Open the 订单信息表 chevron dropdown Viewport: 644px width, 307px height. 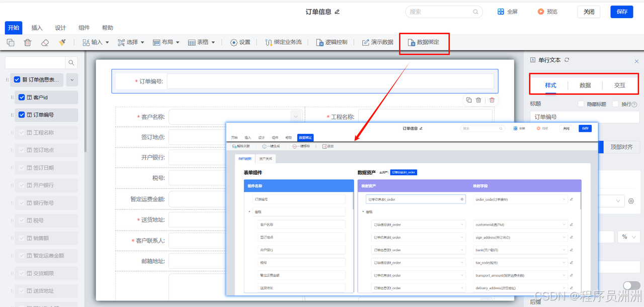coord(72,80)
